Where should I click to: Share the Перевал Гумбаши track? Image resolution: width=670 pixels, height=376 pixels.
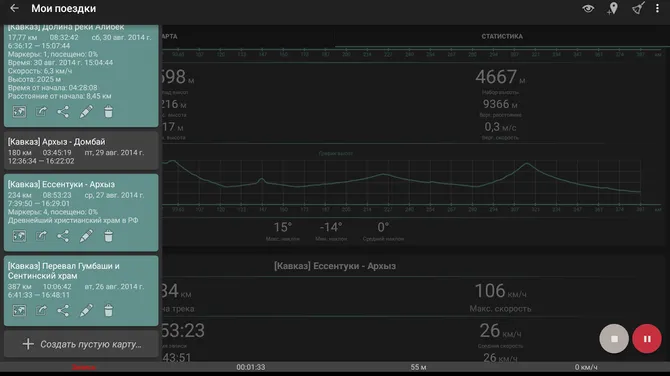[x=63, y=311]
